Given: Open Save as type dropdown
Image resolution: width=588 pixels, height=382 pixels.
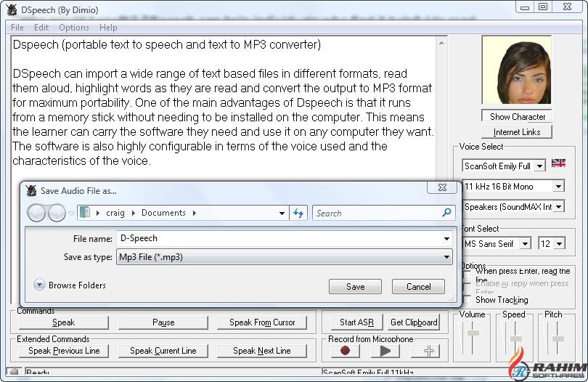Looking at the screenshot, I should [x=285, y=257].
